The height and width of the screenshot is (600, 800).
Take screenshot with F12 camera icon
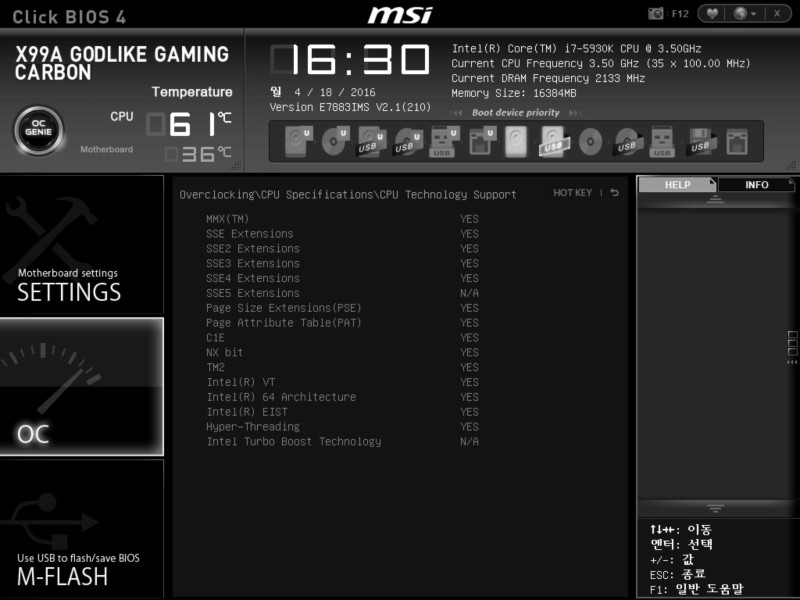click(656, 13)
